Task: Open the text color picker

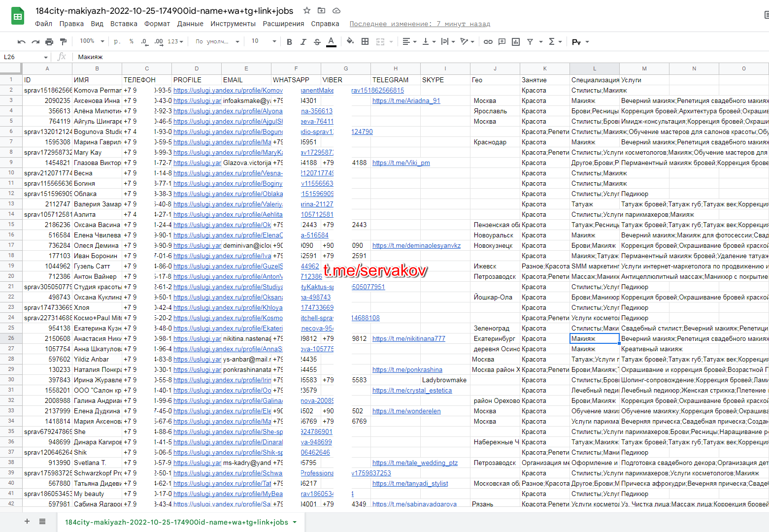Action: 331,42
